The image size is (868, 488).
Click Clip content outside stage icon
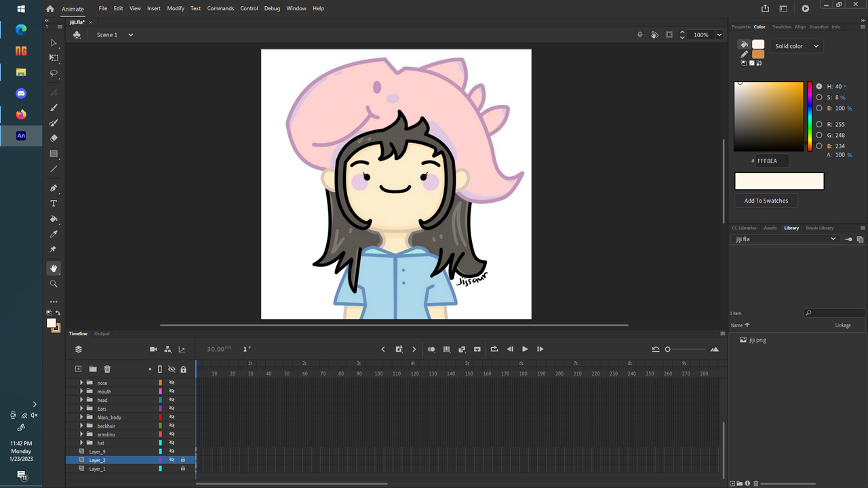pyautogui.click(x=669, y=35)
